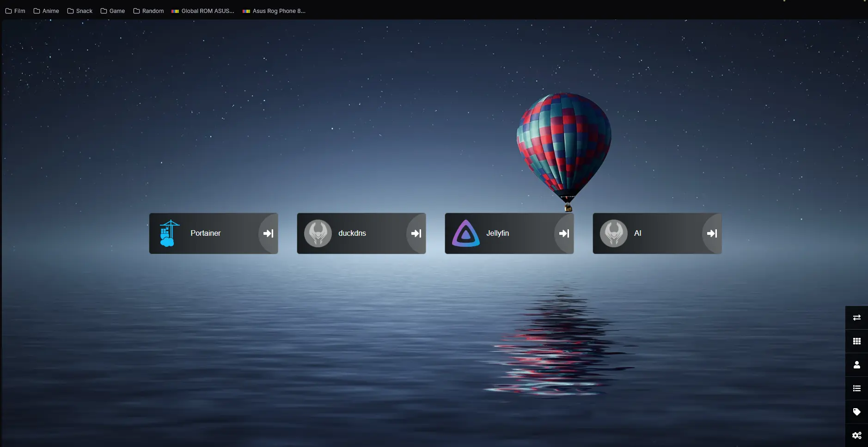Viewport: 868px width, 447px height.
Task: Open the Random bookmarks folder
Action: point(148,11)
